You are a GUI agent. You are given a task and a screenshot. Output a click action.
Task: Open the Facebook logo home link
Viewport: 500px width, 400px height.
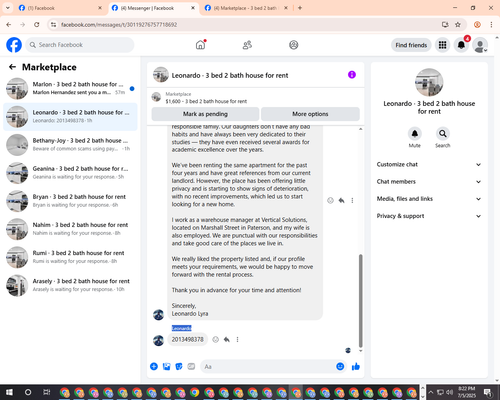point(14,45)
